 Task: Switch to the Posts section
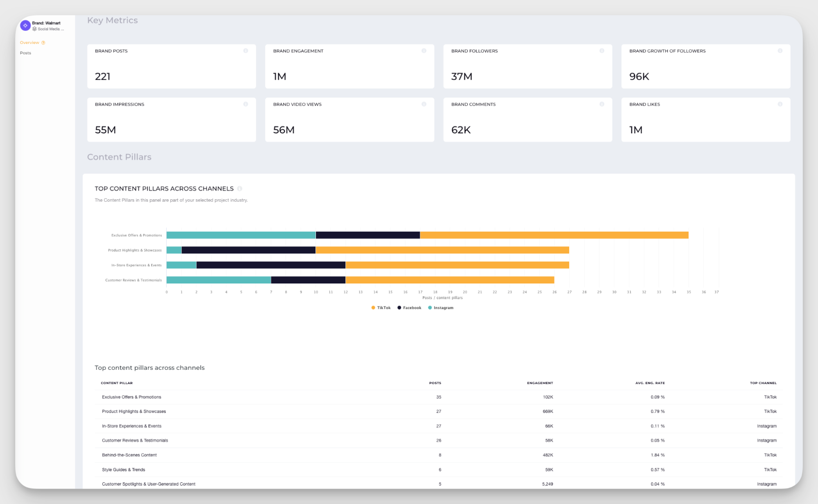pos(25,53)
